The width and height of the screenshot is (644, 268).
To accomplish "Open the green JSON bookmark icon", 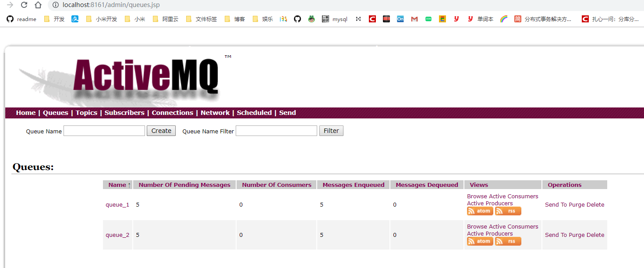I will pos(428,19).
